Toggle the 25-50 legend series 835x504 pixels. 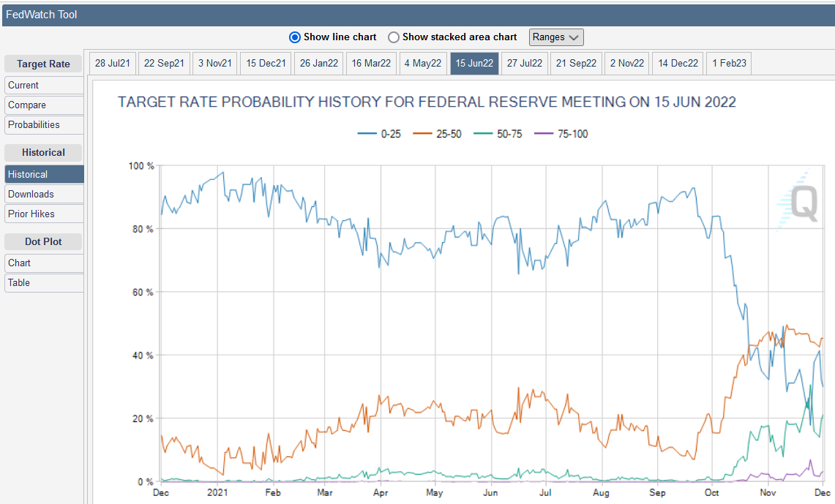(x=437, y=134)
